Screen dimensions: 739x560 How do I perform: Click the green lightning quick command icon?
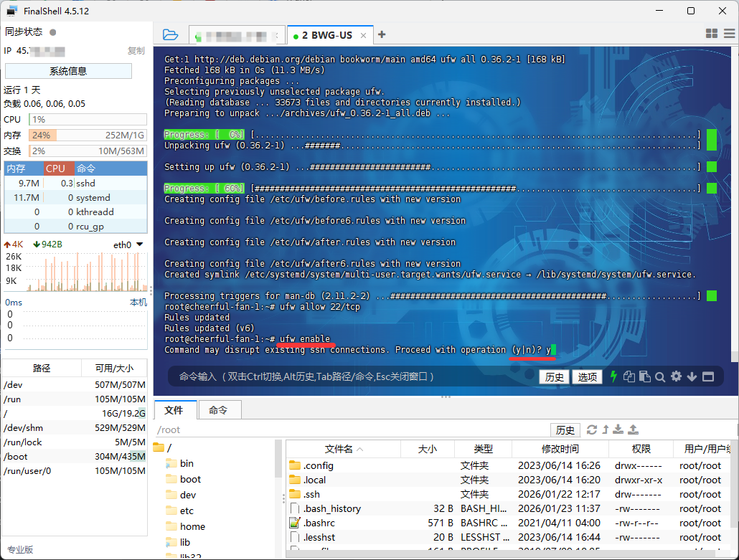613,376
